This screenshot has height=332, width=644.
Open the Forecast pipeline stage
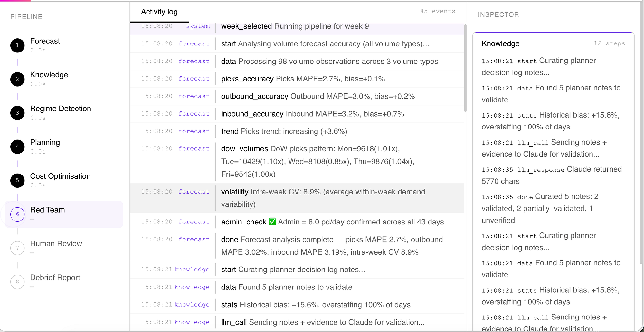pos(64,45)
